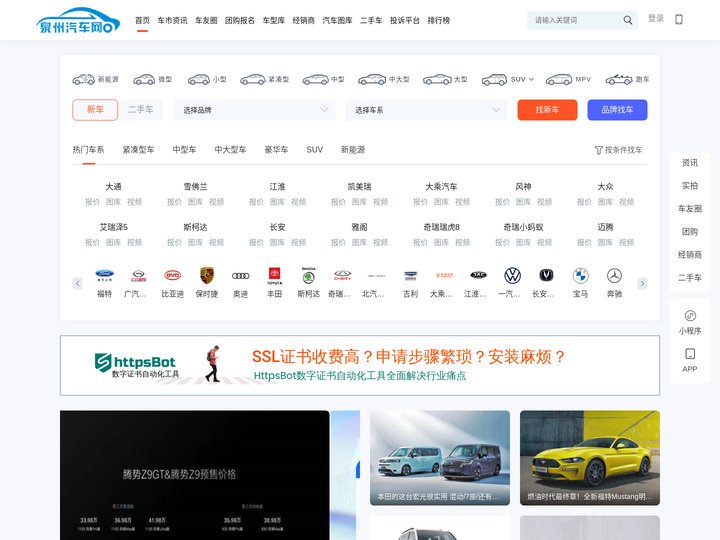Image resolution: width=720 pixels, height=540 pixels.
Task: Click the 品牌找车 blue button
Action: point(617,110)
